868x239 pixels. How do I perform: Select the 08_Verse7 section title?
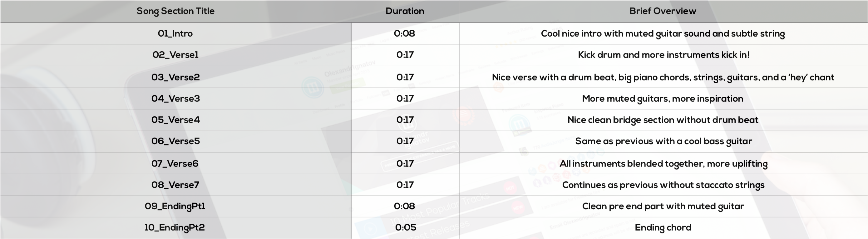tap(175, 185)
